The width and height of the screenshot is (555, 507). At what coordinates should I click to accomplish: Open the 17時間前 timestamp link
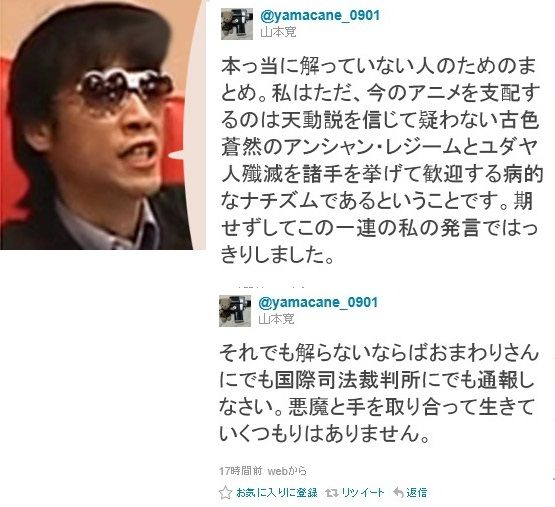[241, 471]
